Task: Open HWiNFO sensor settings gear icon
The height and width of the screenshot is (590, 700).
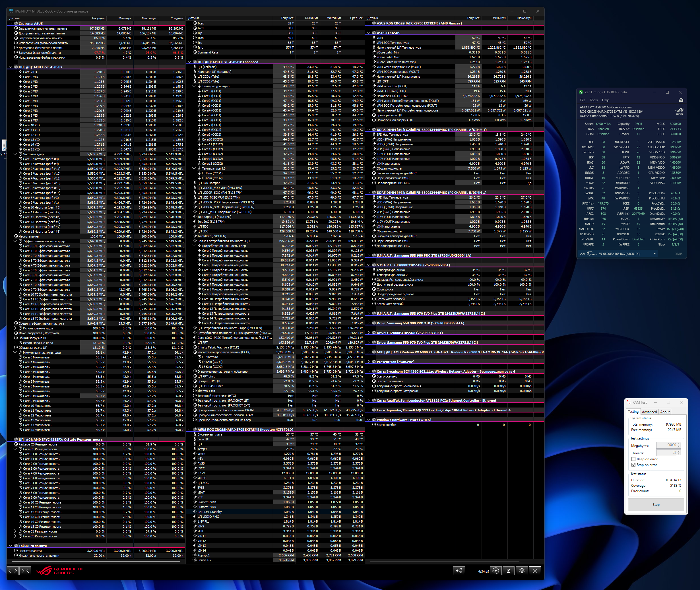Action: tap(522, 571)
